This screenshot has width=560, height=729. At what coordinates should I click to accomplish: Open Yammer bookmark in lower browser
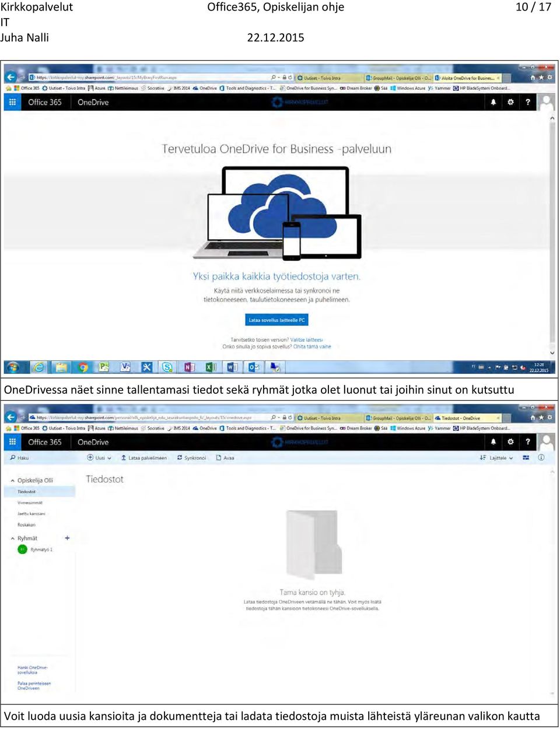click(x=439, y=428)
